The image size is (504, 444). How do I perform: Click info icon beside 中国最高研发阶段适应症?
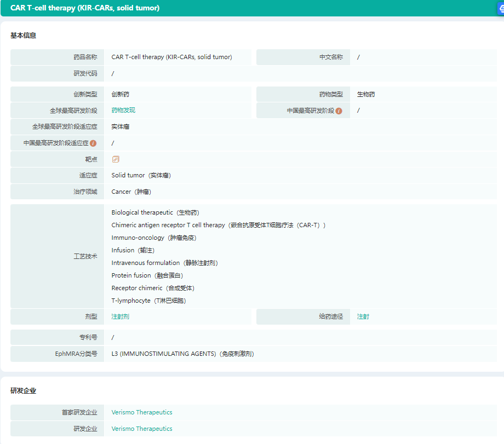point(93,143)
